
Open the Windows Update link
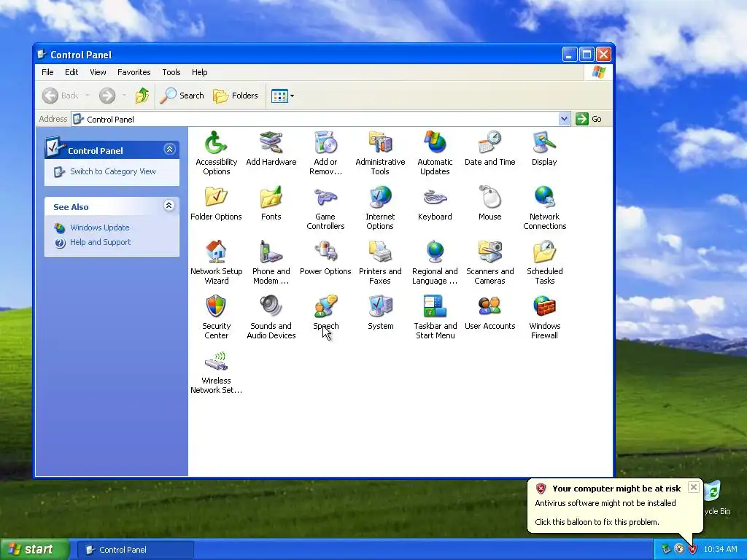tap(99, 227)
